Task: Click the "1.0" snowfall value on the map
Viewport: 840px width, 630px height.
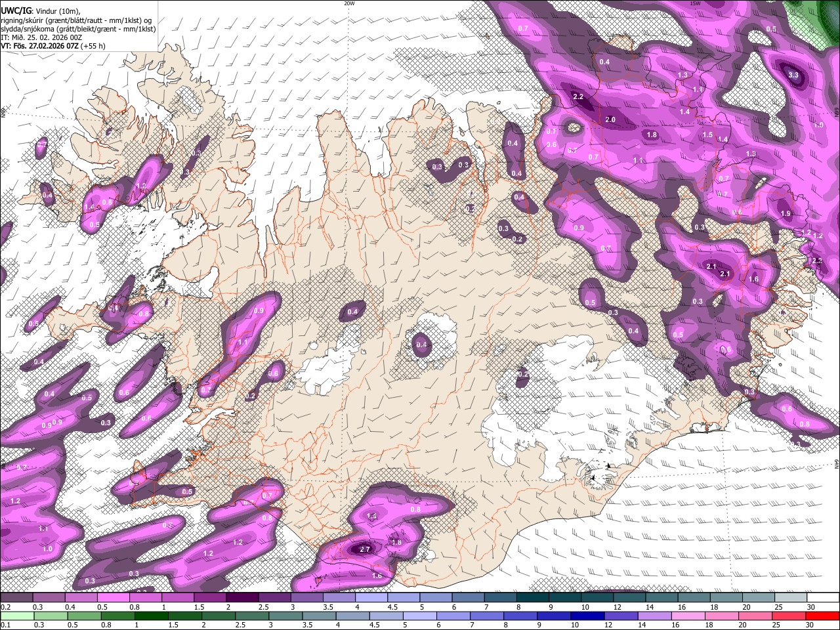Action: tap(47, 549)
